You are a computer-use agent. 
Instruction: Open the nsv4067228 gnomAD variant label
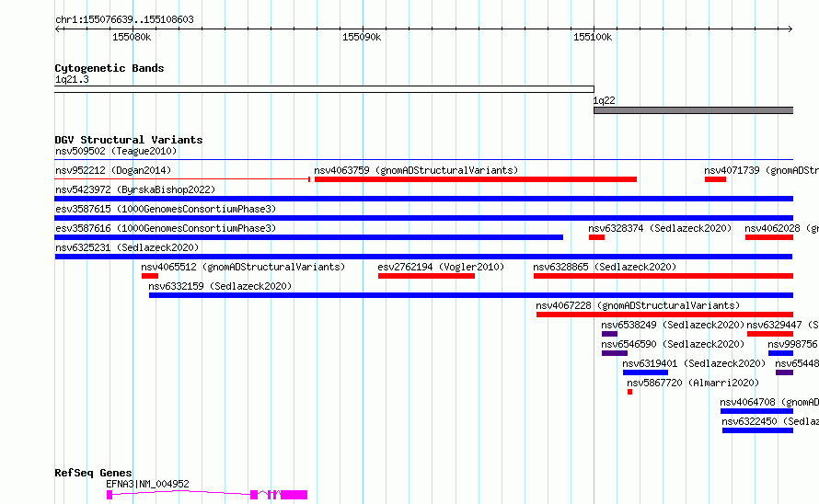[638, 305]
